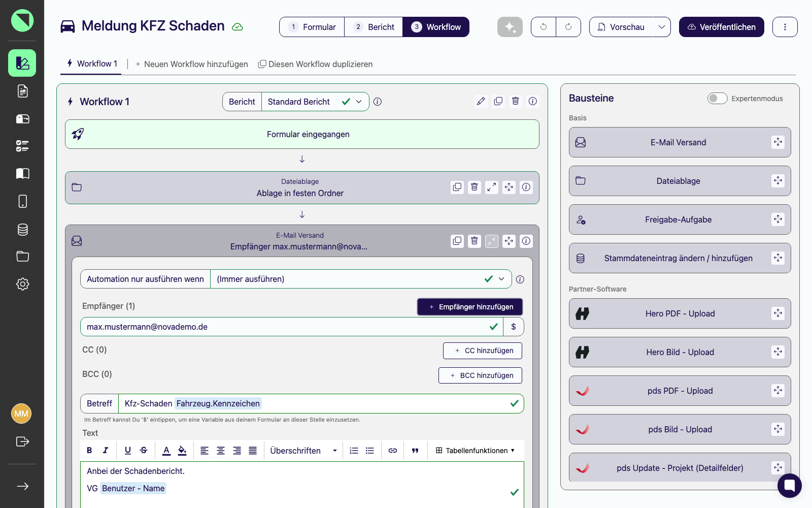Click Diesen Workflow duplizieren

coord(315,64)
